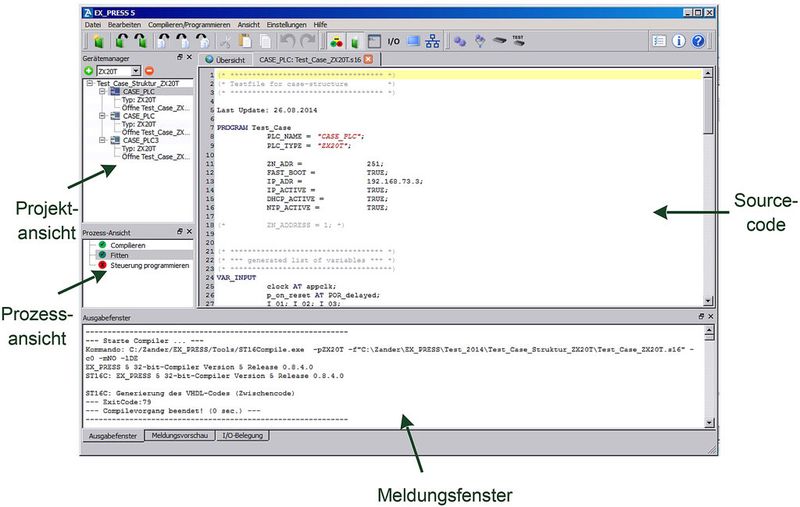The width and height of the screenshot is (800, 507).
Task: Click red minus remove device icon
Action: coord(149,71)
